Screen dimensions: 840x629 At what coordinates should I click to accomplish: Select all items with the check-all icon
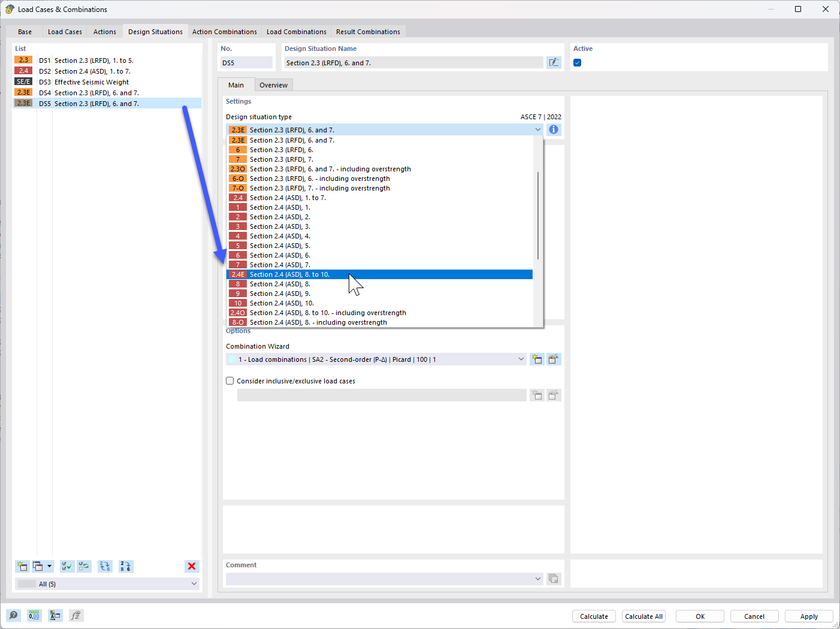67,566
